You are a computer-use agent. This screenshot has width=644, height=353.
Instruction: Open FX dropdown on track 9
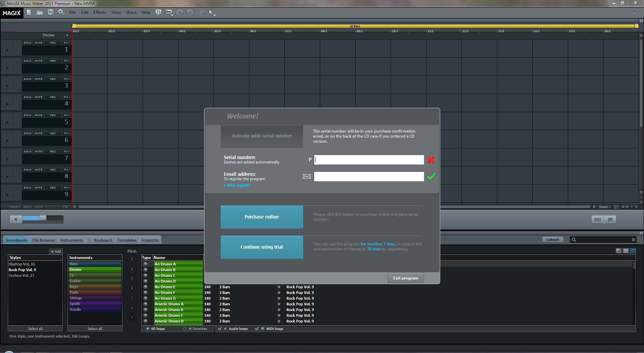[67, 188]
